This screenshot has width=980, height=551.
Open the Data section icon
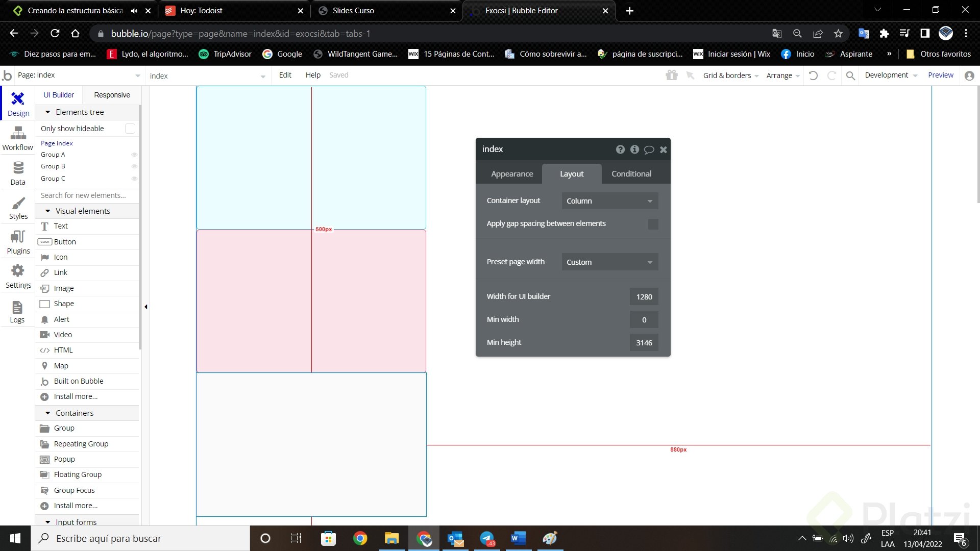(18, 173)
